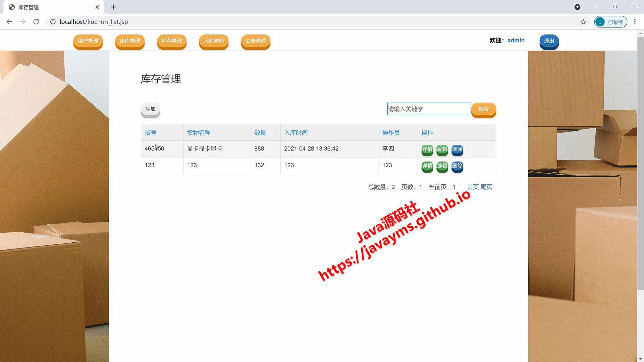Click the 当前页: 1 text
This screenshot has width=644, height=362.
[x=442, y=187]
